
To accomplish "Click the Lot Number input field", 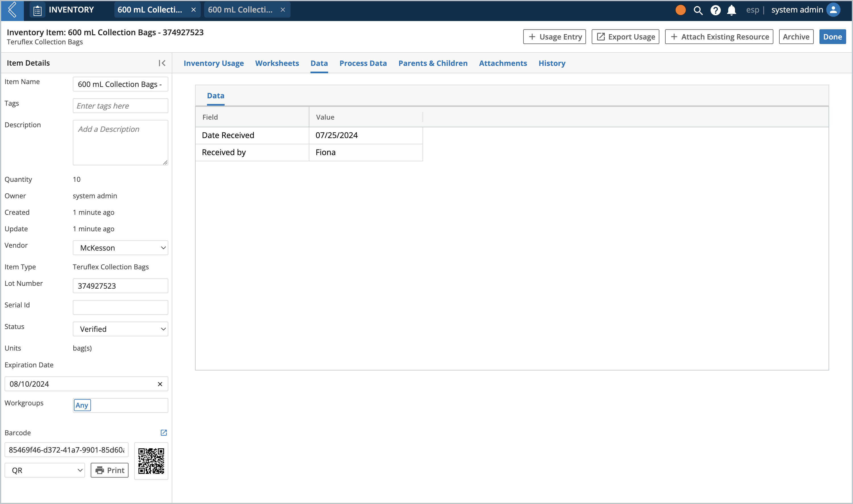I will (119, 285).
